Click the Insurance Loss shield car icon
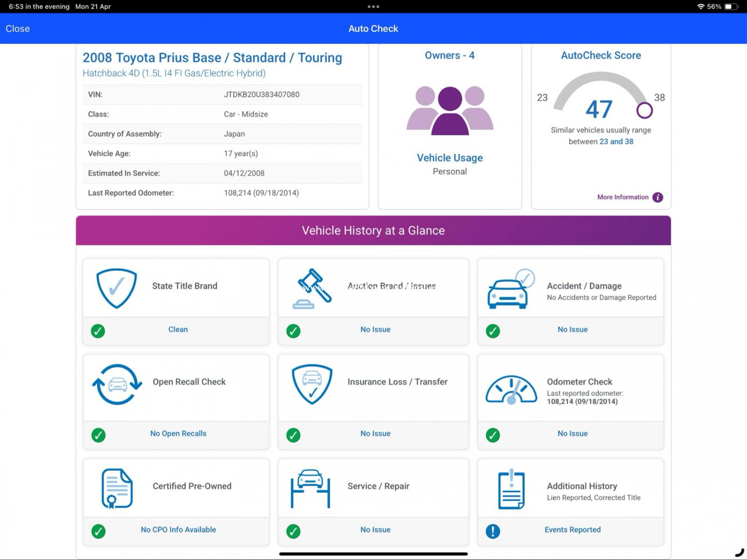The width and height of the screenshot is (747, 560). coord(312,384)
